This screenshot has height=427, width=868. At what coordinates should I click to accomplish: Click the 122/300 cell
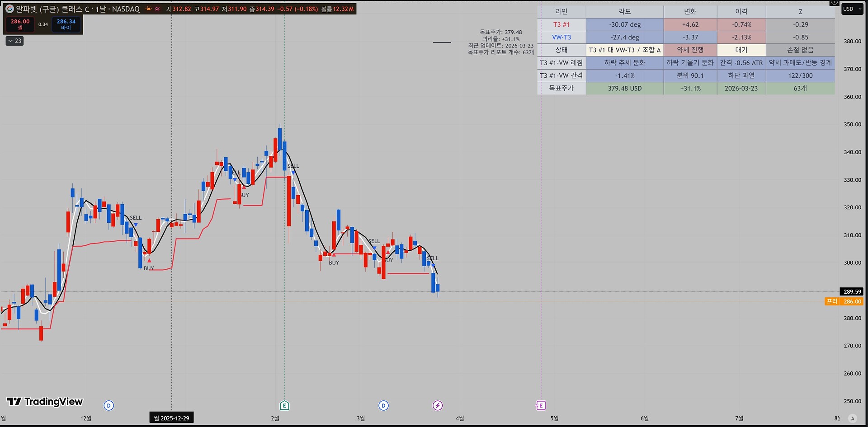click(x=800, y=75)
